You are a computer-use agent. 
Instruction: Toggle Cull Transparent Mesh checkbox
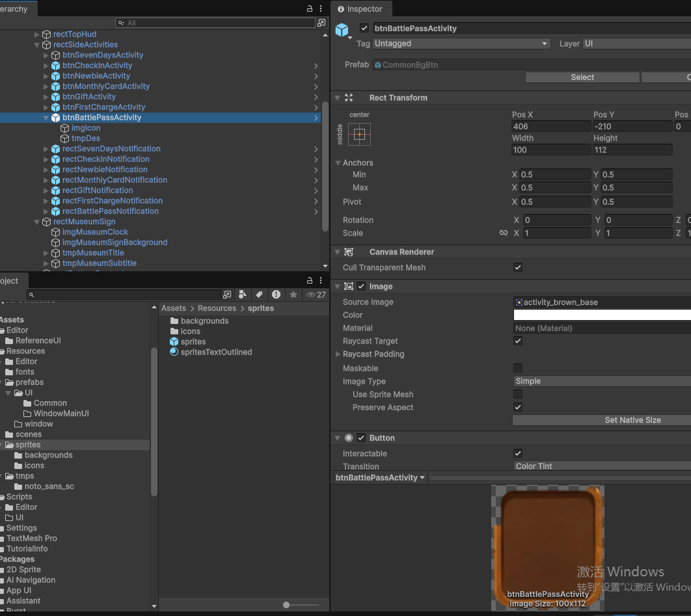(518, 267)
